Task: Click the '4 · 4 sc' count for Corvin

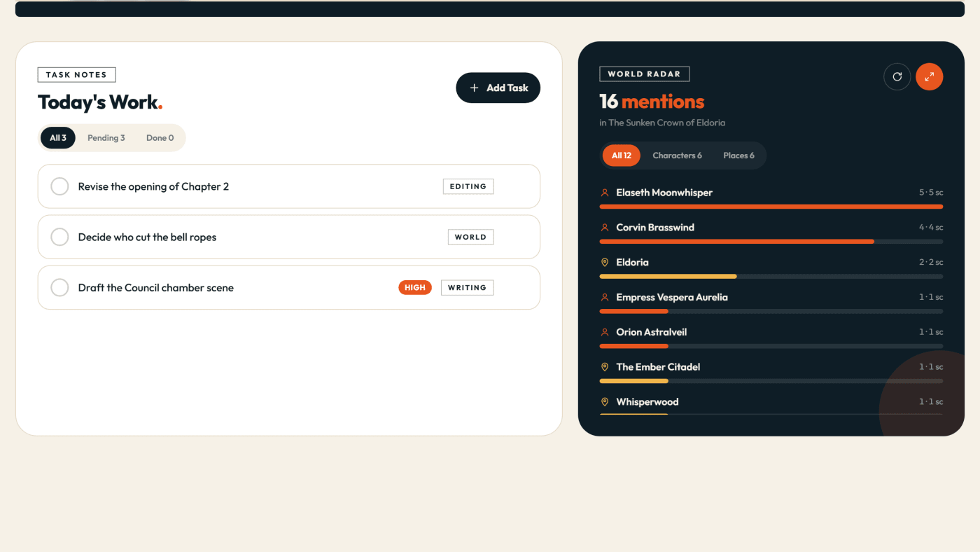Action: [931, 228]
